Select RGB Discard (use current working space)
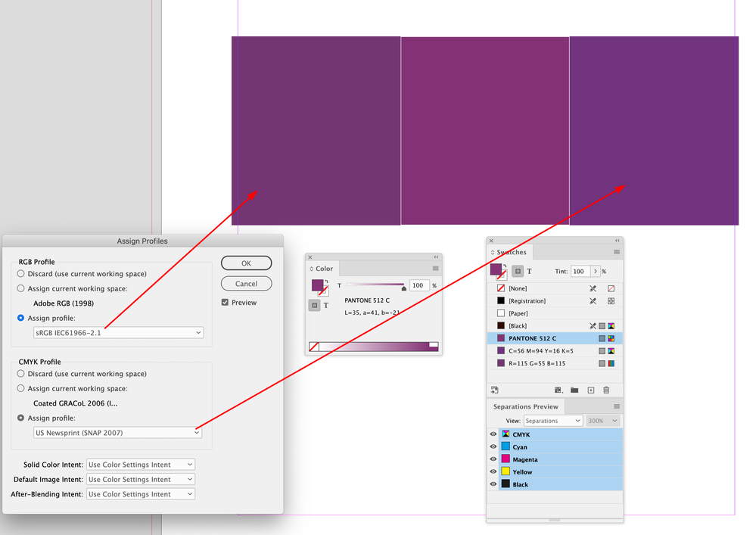 point(20,274)
